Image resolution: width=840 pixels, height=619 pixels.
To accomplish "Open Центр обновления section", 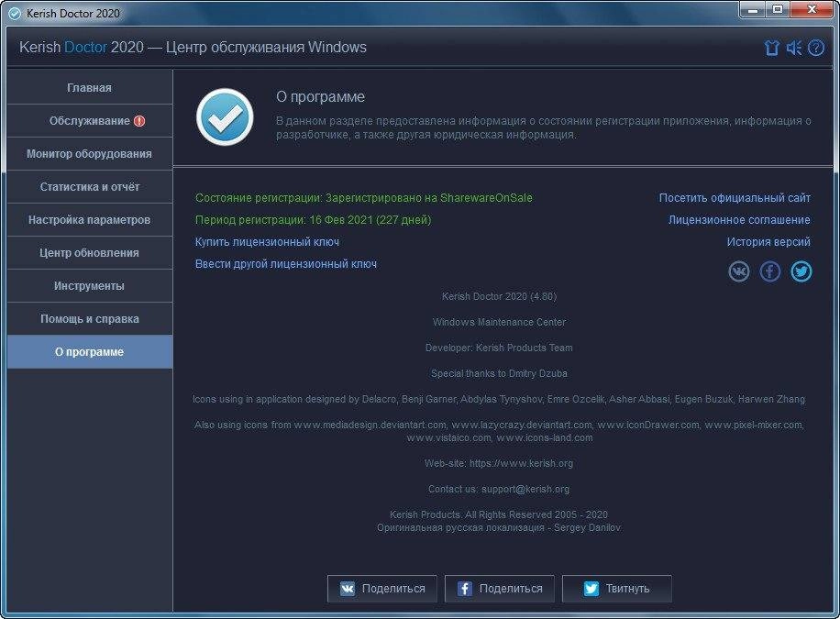I will tap(90, 253).
